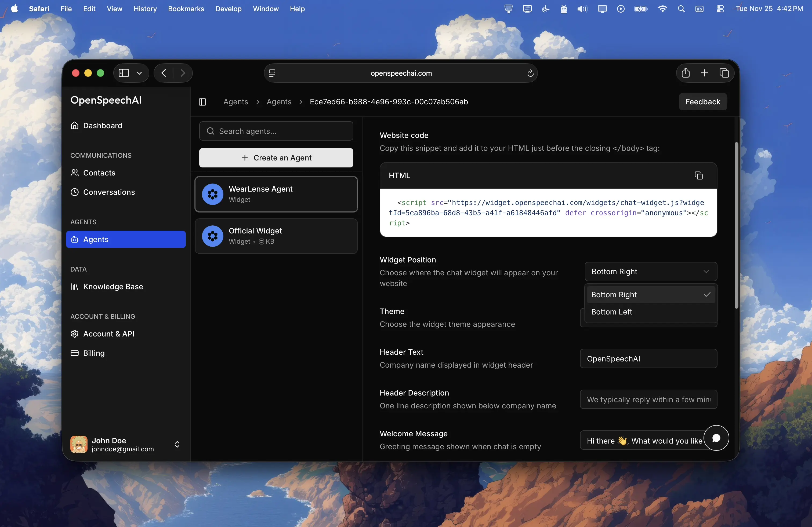Toggle the app sidebar panel icon beside breadcrumbs

(x=202, y=102)
